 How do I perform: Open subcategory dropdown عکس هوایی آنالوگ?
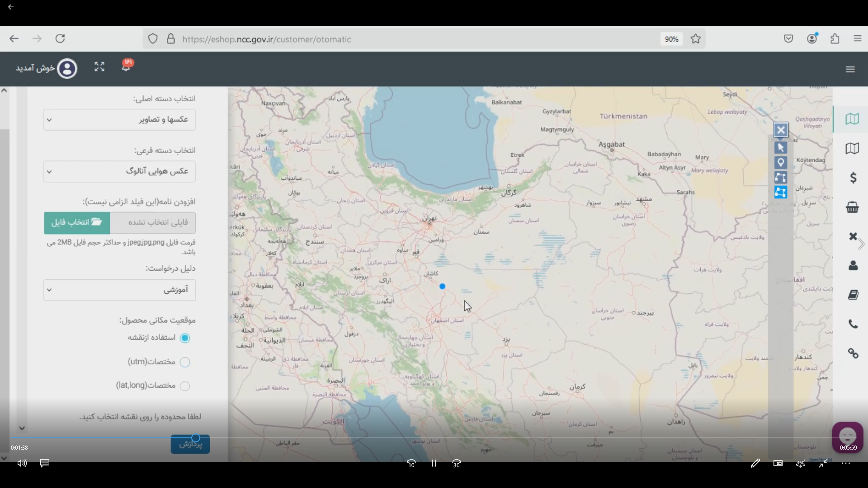pos(120,172)
